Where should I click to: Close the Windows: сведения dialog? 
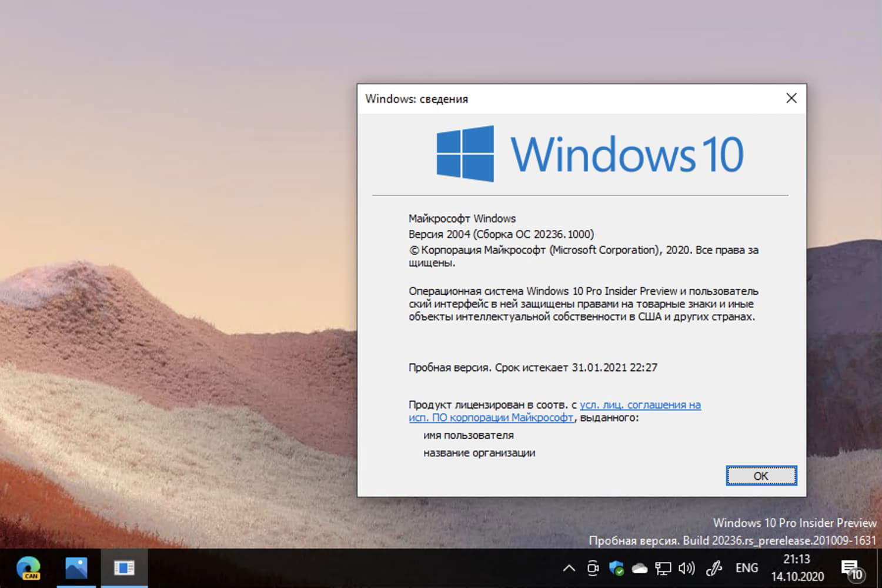791,98
